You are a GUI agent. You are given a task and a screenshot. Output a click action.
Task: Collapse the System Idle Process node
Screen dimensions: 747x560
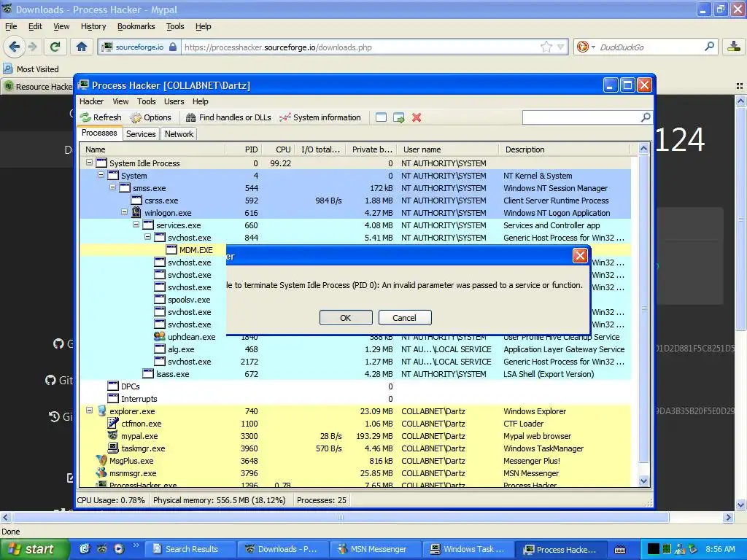(x=89, y=163)
